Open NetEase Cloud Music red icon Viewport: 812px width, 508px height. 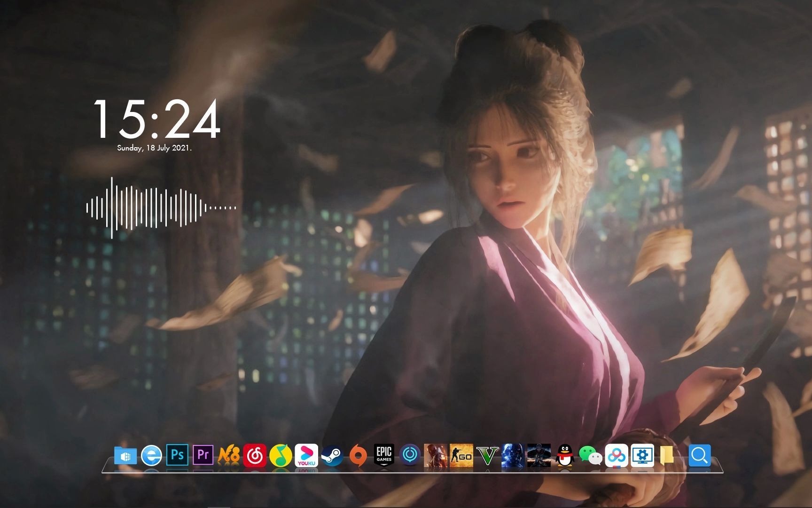[255, 455]
